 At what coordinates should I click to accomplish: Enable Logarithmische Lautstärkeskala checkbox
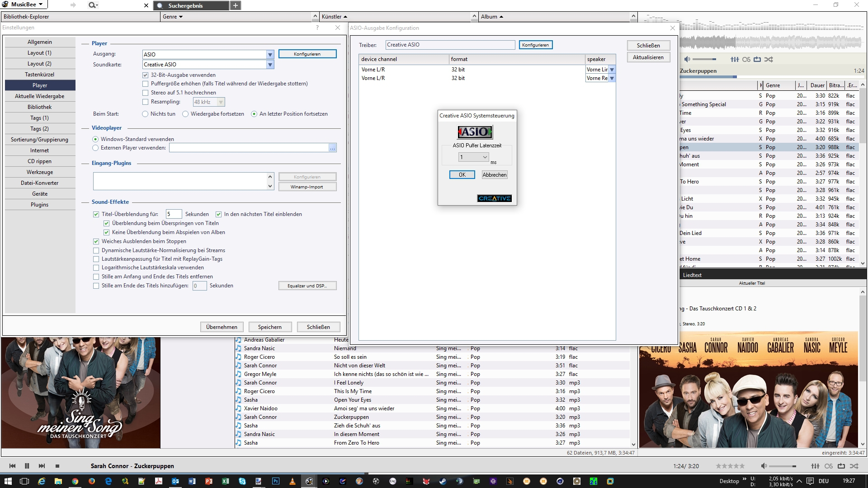click(x=96, y=267)
